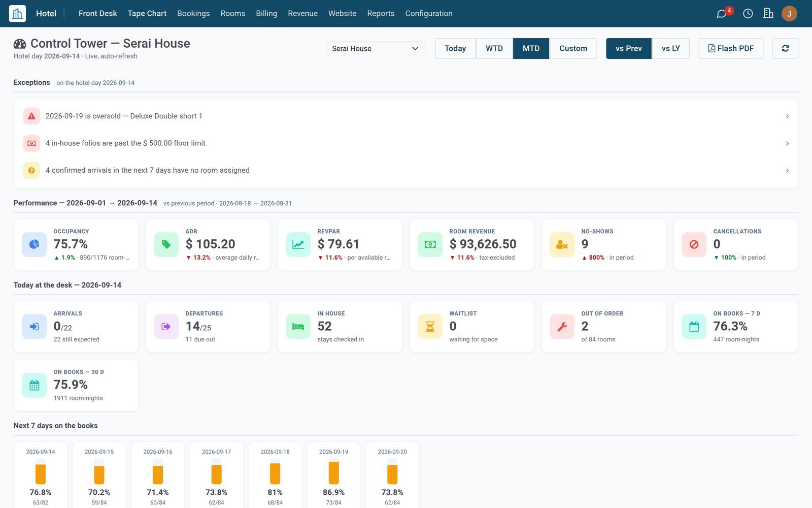Image resolution: width=812 pixels, height=508 pixels.
Task: Open the 4 in-house folios exception text
Action: tap(125, 143)
